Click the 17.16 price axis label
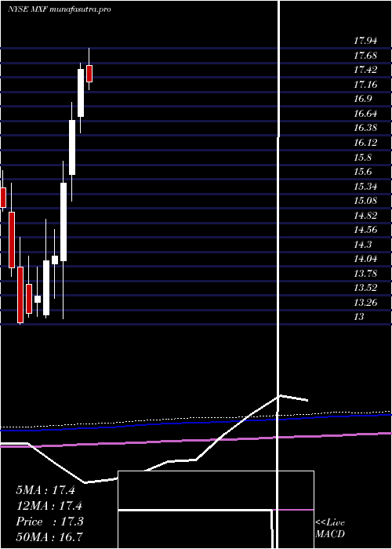Image resolution: width=392 pixels, height=549 pixels. 365,85
